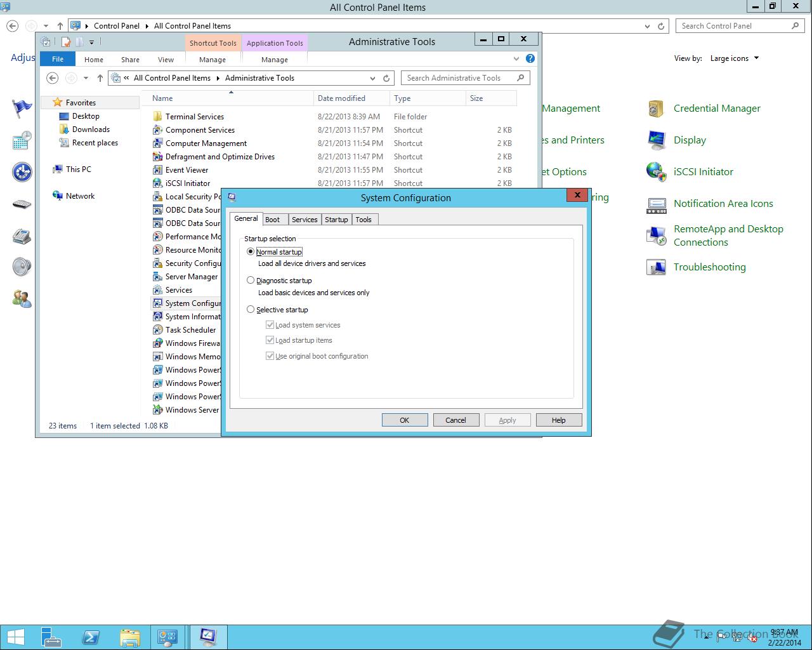
Task: Toggle the Load system services checkbox
Action: pos(270,324)
